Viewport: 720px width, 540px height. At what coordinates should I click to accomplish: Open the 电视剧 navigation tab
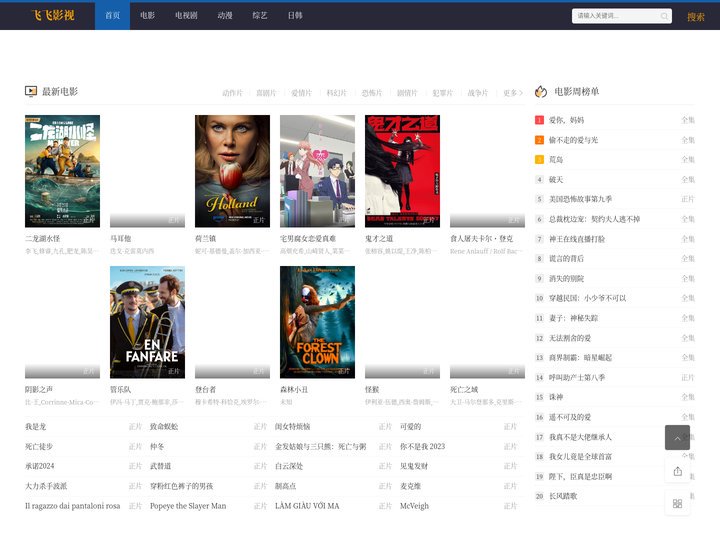tap(186, 16)
